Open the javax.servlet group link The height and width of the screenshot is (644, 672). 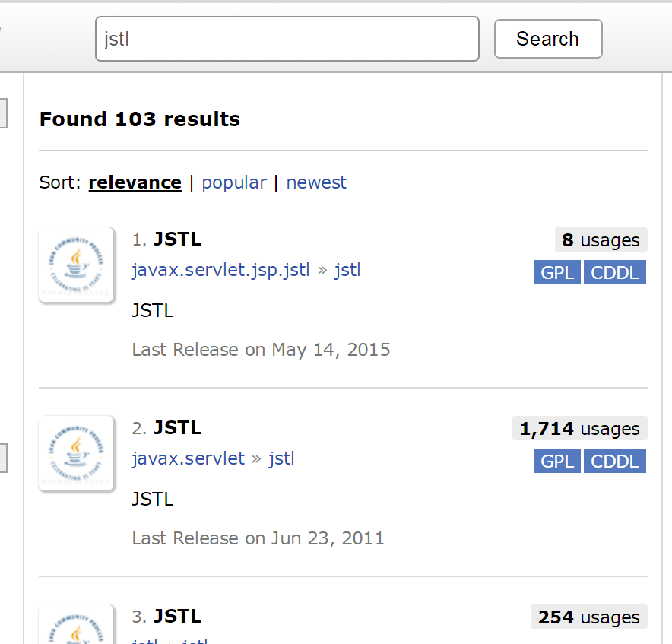coord(188,458)
